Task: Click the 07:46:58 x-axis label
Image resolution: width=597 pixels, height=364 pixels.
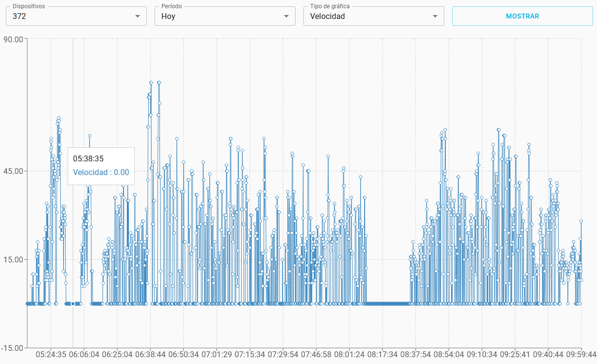Action: point(316,355)
